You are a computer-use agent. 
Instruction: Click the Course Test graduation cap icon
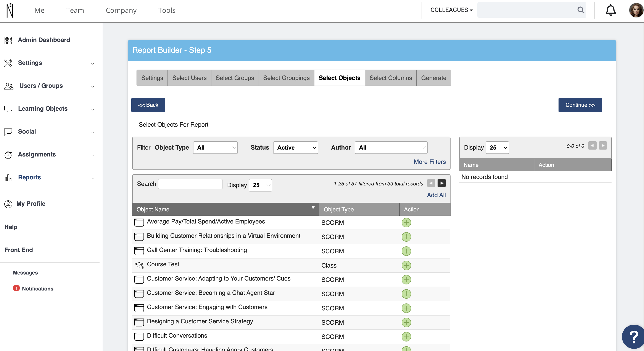139,265
